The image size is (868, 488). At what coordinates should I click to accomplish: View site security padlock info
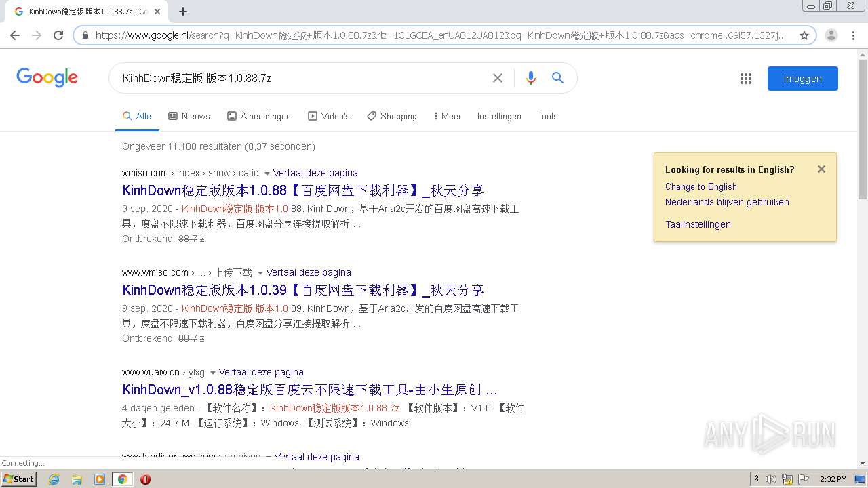(85, 35)
